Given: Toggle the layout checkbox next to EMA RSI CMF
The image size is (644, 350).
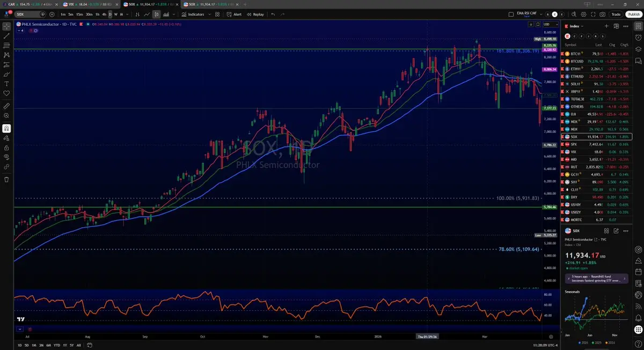Looking at the screenshot, I should pyautogui.click(x=511, y=14).
